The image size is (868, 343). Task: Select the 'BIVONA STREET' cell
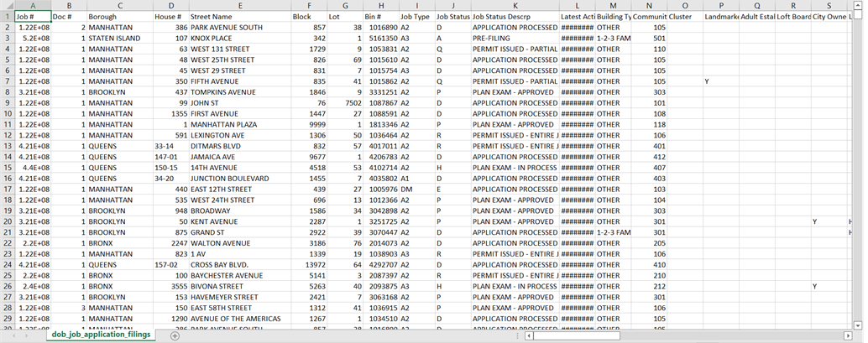coord(240,286)
